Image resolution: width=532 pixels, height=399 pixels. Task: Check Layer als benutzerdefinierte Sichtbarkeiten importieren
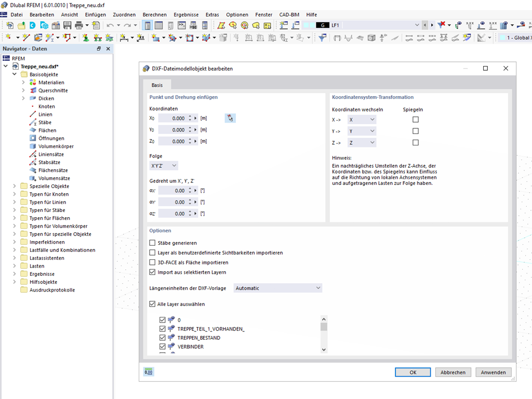(152, 253)
